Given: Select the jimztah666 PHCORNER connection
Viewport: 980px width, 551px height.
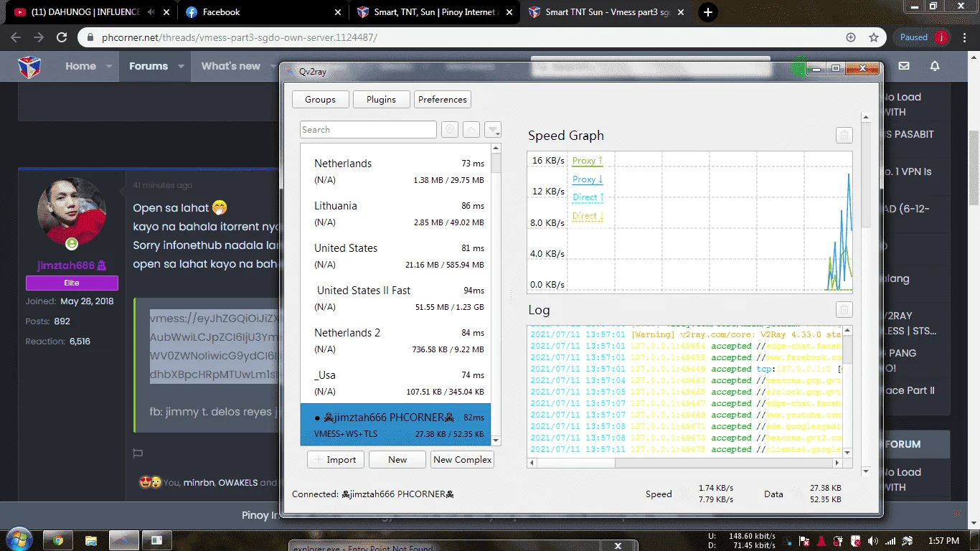Looking at the screenshot, I should (x=395, y=425).
